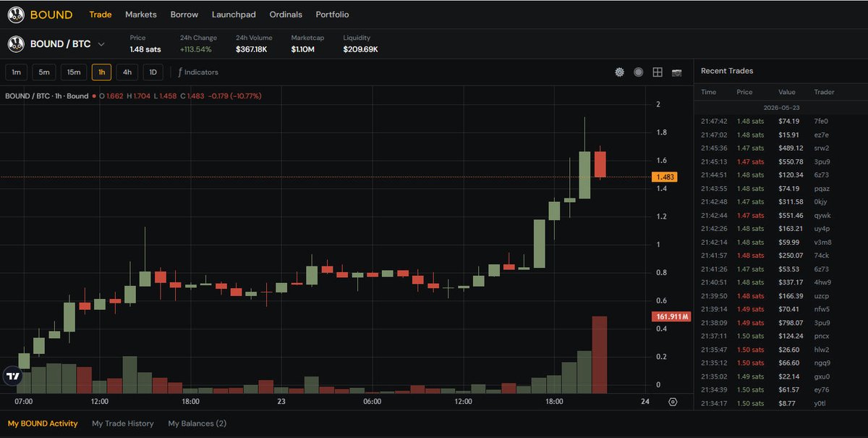This screenshot has width=868, height=438.
Task: Click the $798.07 trade value
Action: coord(791,323)
